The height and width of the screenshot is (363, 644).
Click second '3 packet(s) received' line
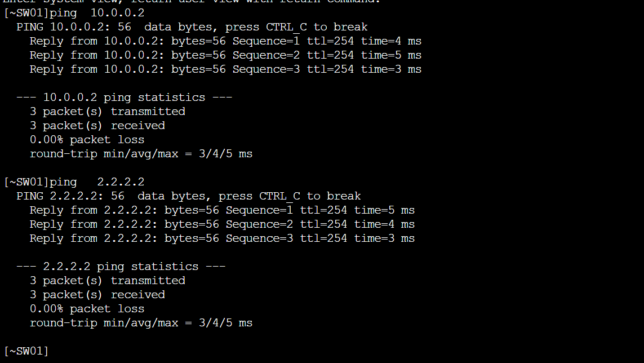(x=97, y=295)
